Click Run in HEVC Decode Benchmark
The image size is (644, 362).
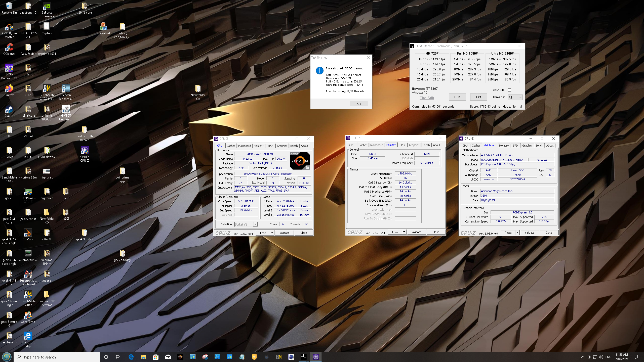point(457,97)
